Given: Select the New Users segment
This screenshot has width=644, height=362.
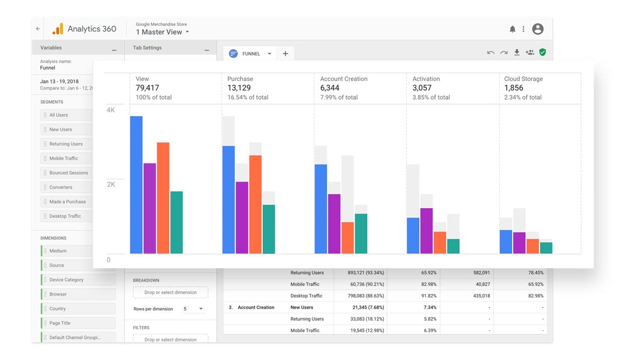Looking at the screenshot, I should [x=67, y=130].
